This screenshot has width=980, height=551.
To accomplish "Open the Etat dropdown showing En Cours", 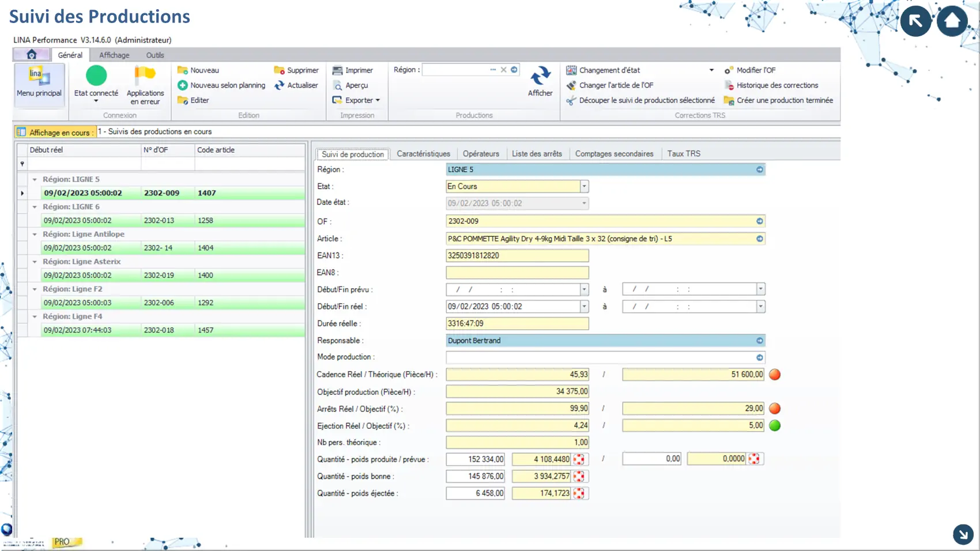I will click(x=584, y=187).
